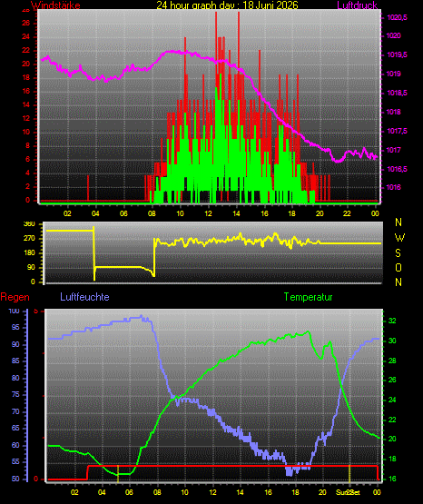The width and height of the screenshot is (423, 504).
Task: Click the 08 hour tick on lower graph
Action: tap(157, 492)
